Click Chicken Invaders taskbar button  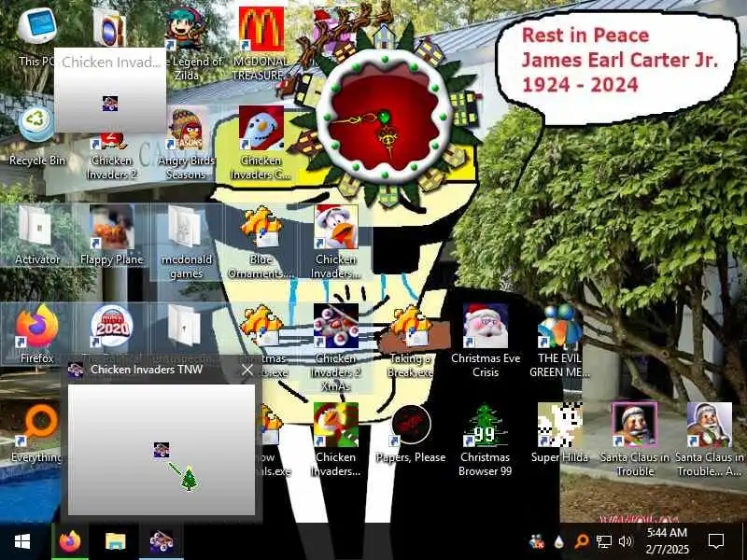(x=161, y=541)
